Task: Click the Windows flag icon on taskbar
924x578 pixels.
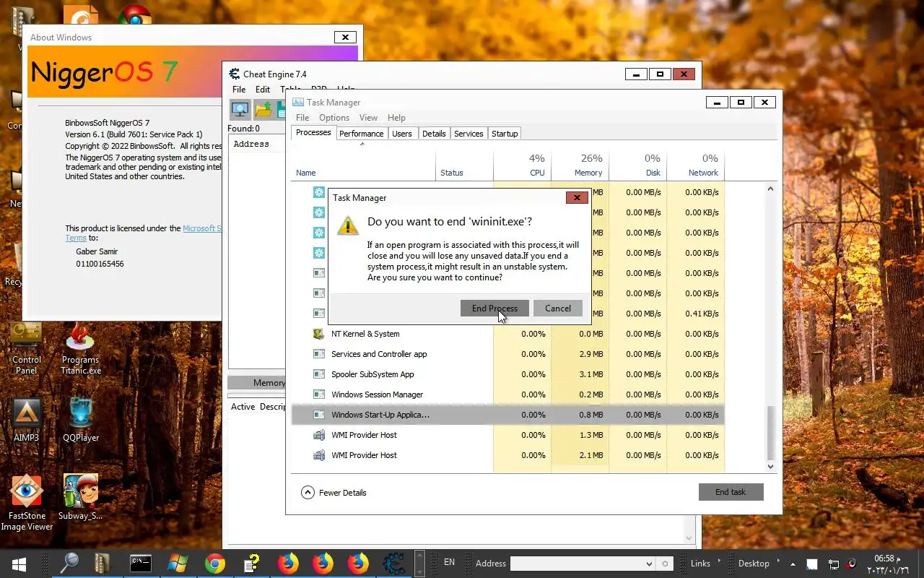Action: 178,564
